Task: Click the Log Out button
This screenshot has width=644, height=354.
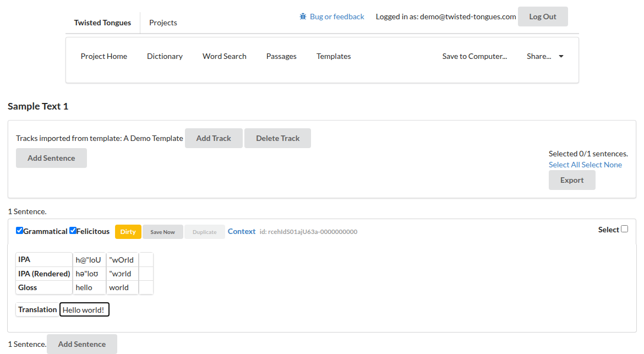Action: point(543,17)
